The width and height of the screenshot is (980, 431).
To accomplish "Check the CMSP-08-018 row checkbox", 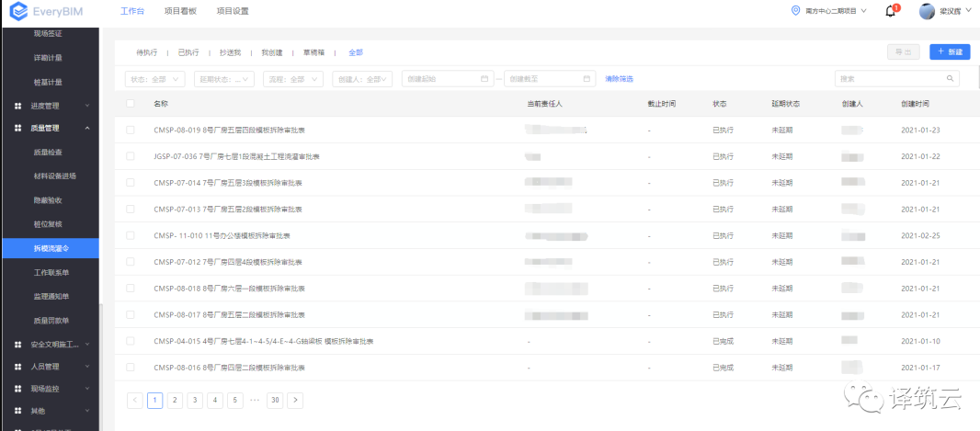I will [130, 288].
